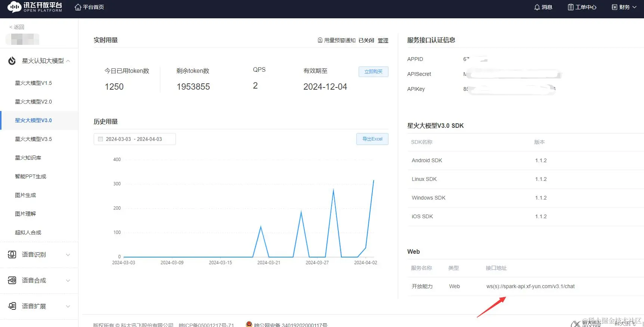
Task: Open 星火大模型V1.5 in the sidebar
Action: [x=33, y=83]
